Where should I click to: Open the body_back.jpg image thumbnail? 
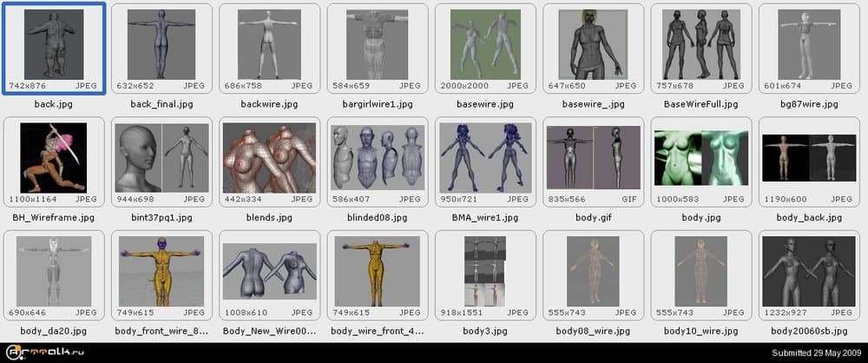click(x=809, y=158)
